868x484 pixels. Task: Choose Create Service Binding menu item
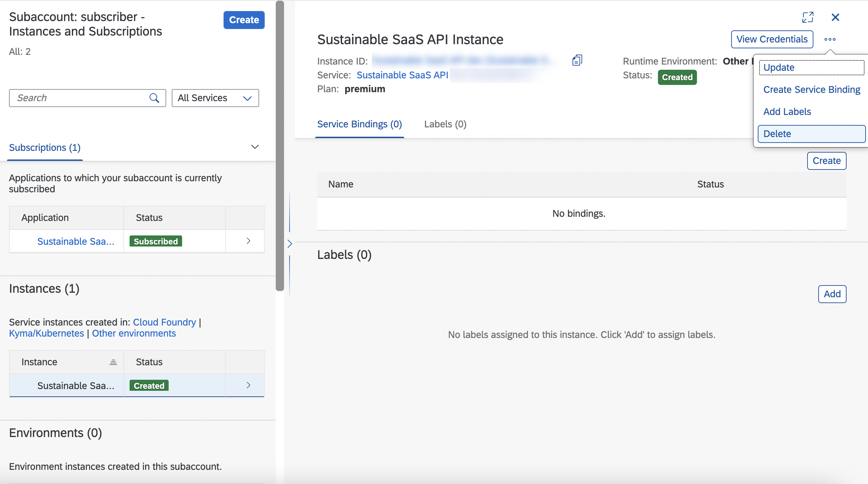pyautogui.click(x=812, y=89)
